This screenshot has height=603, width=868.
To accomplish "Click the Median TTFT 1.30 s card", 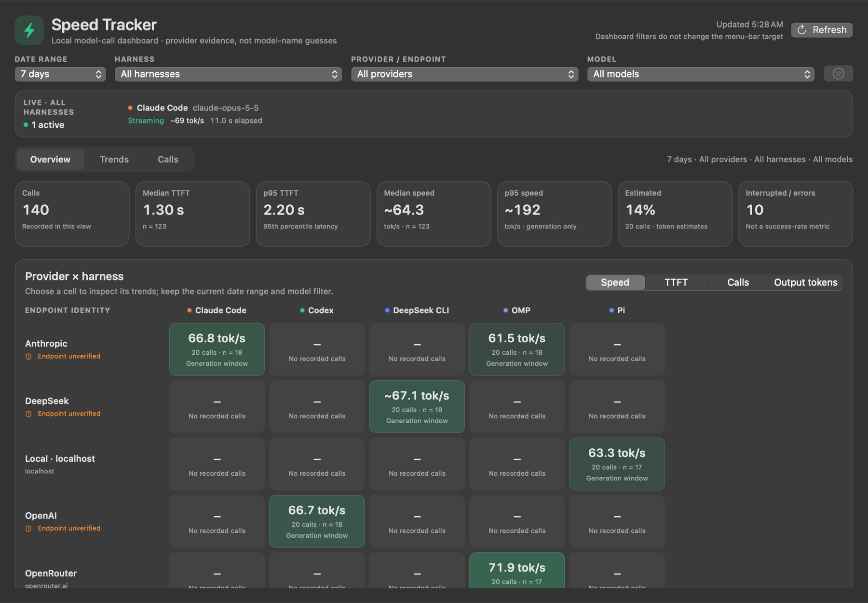I will click(193, 214).
